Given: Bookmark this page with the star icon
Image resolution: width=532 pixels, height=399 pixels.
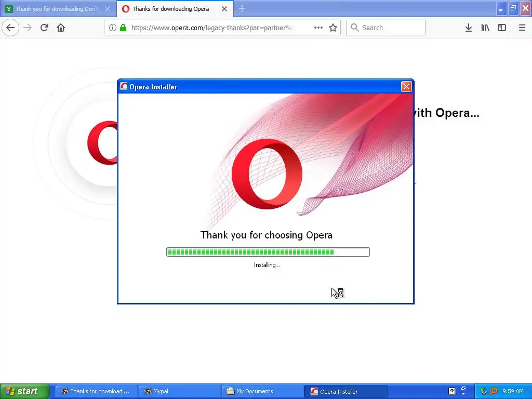Looking at the screenshot, I should pos(333,28).
